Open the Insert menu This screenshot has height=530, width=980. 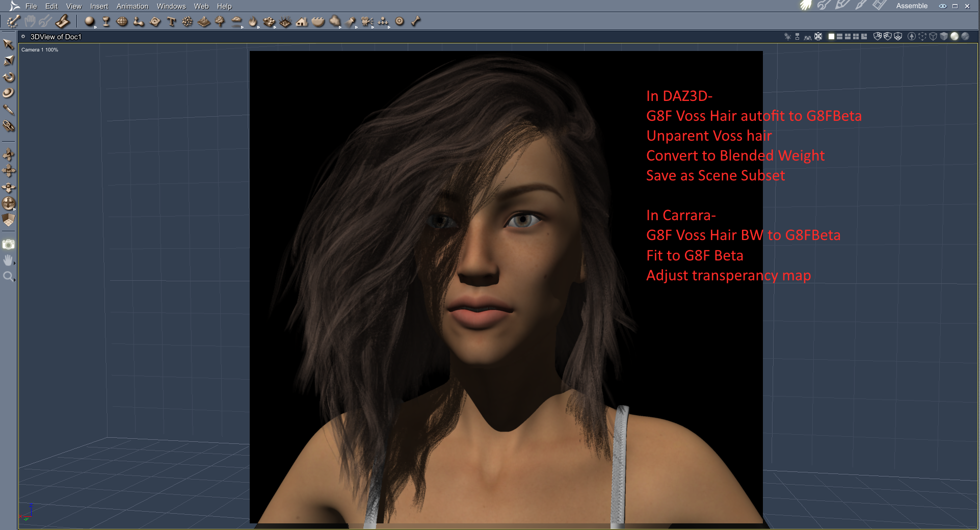point(99,6)
